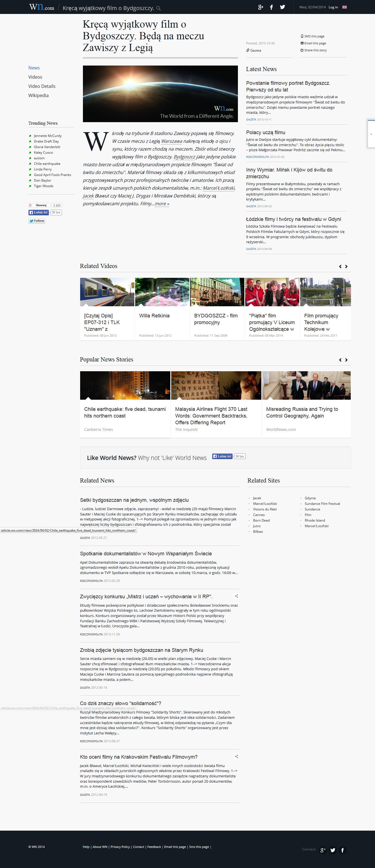The width and height of the screenshot is (375, 868).
Task: Open related site Sundance Film Festival
Action: coord(323,504)
